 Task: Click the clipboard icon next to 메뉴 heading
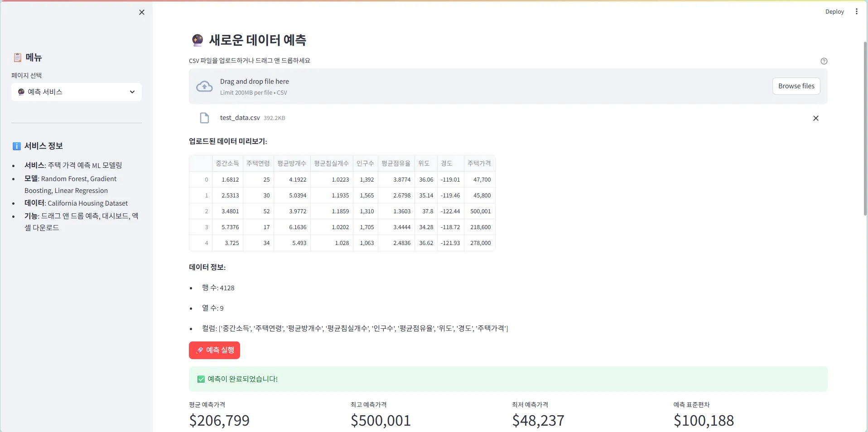click(x=17, y=57)
